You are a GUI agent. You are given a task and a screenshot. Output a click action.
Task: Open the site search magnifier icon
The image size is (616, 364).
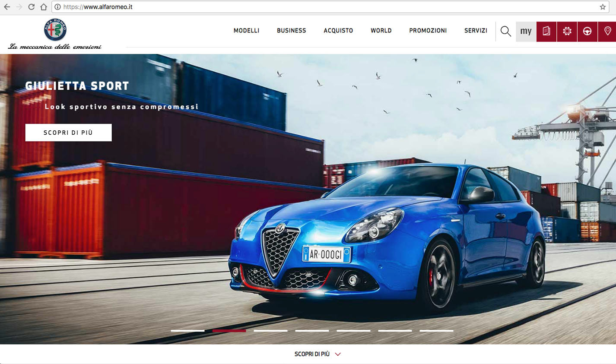coord(505,31)
